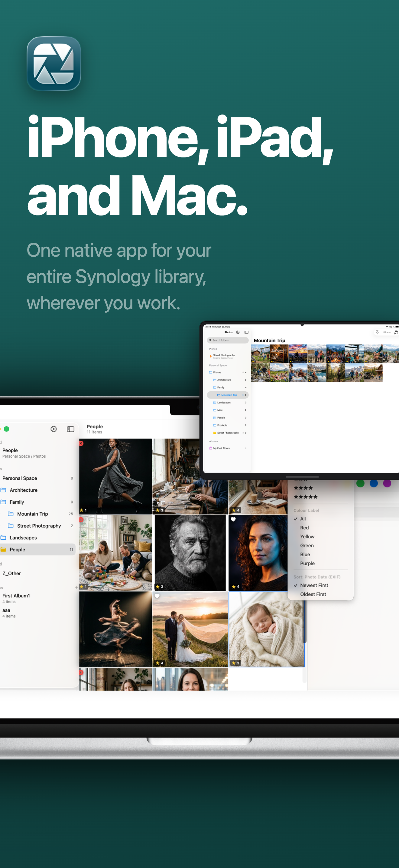Click heart badge on curly-hair woman portrait
The image size is (399, 868).
[x=233, y=519]
